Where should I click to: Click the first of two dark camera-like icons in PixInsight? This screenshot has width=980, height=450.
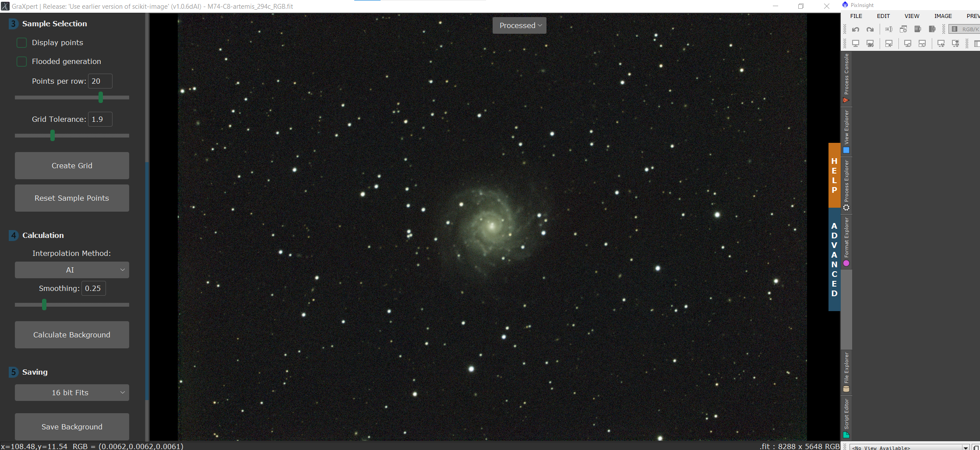918,29
